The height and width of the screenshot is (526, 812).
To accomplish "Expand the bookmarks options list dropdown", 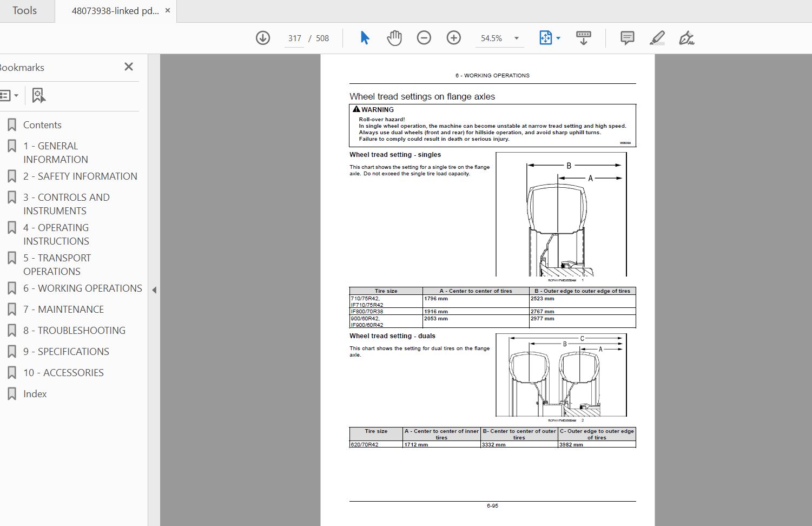I will pos(9,95).
